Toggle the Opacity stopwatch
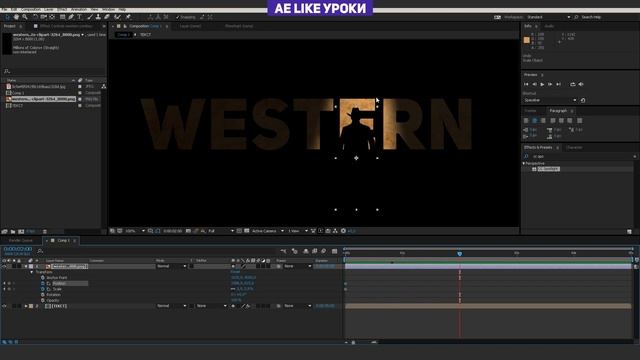The height and width of the screenshot is (360, 640). pos(43,300)
